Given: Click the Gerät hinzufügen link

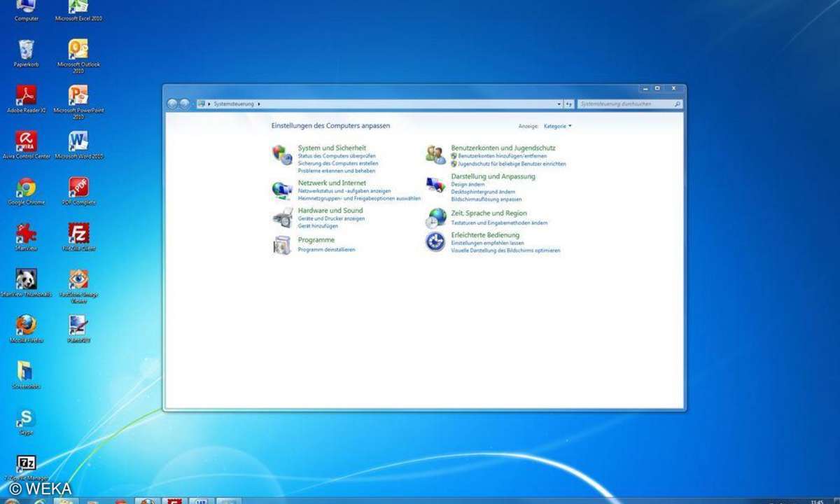Looking at the screenshot, I should click(x=318, y=226).
